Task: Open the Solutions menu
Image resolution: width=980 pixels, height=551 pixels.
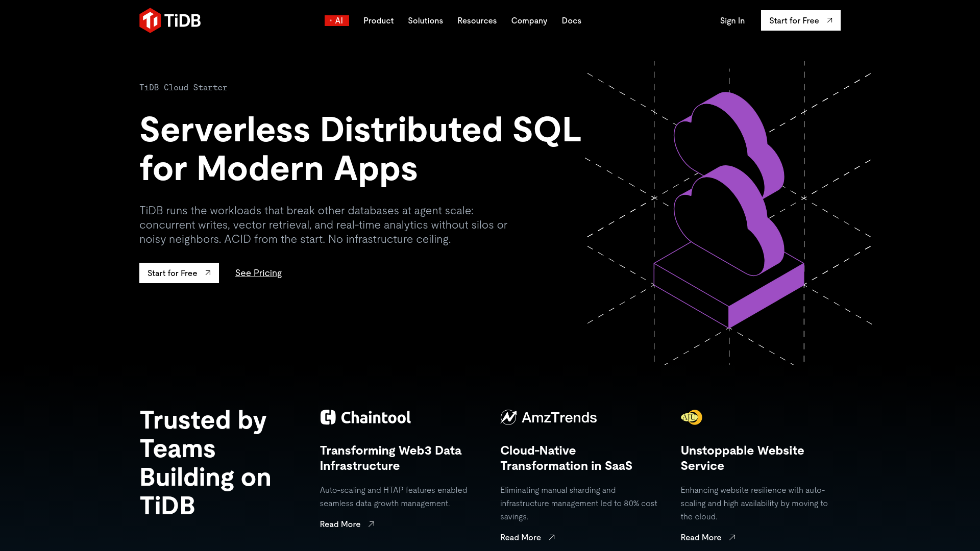Action: (x=425, y=20)
